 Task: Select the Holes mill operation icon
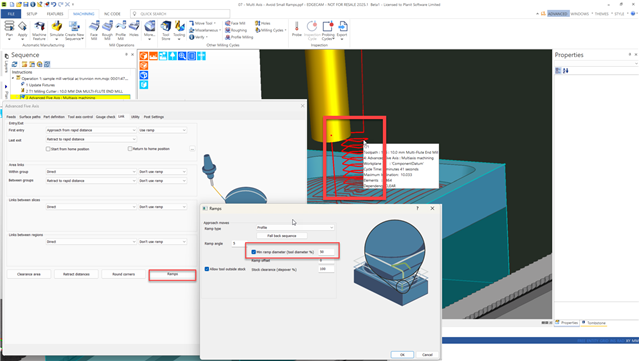click(x=134, y=29)
